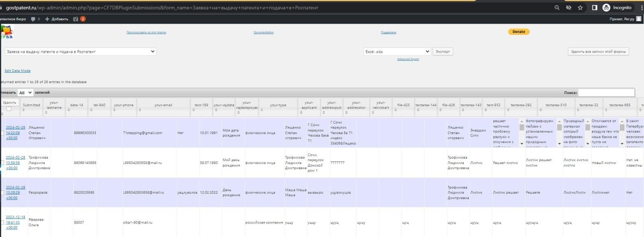Screen dimensions: 644x237
Task: Click the browser zoom magnifier icon
Action: pos(557,8)
